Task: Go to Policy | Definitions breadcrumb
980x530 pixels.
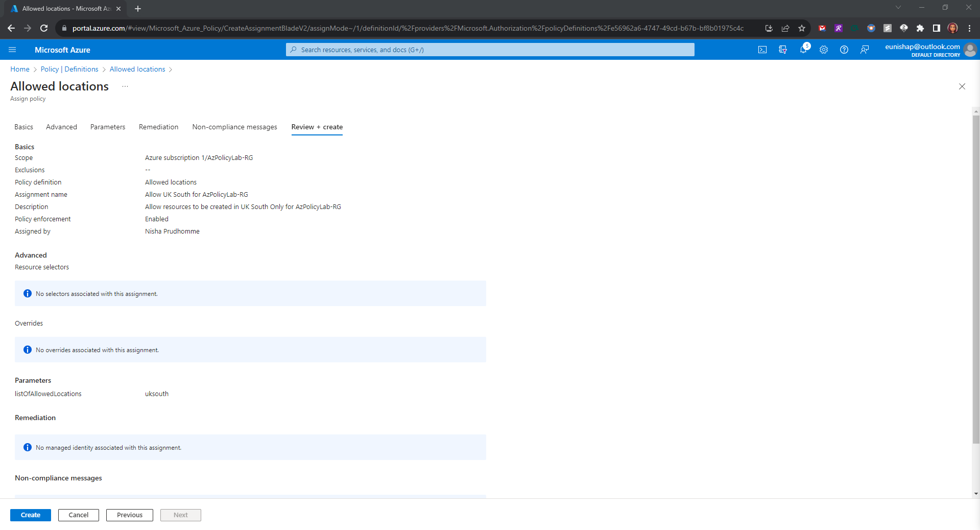Action: [x=69, y=69]
